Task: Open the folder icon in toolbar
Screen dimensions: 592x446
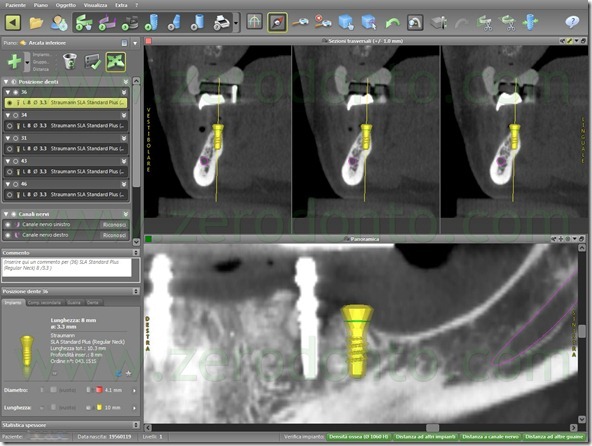Action: tap(36, 23)
